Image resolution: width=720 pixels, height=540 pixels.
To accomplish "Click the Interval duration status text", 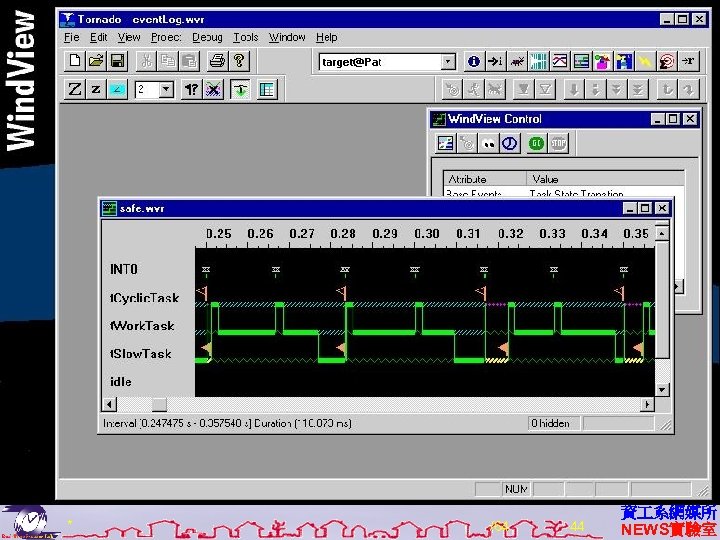I will click(x=227, y=423).
